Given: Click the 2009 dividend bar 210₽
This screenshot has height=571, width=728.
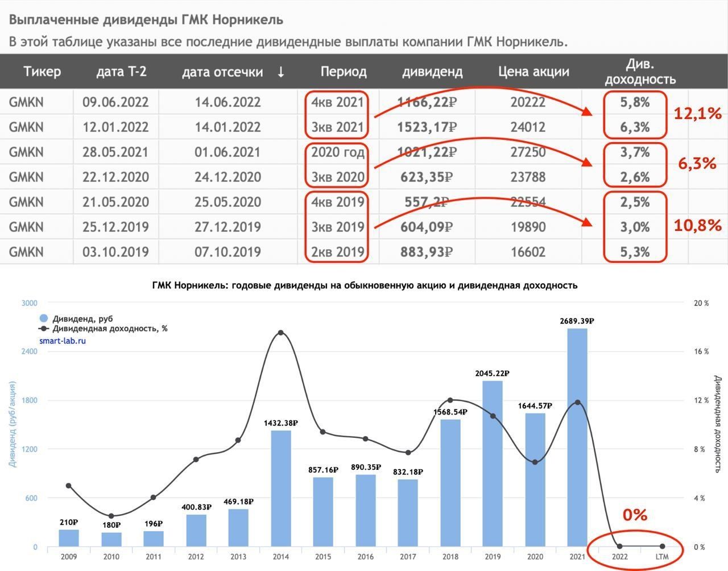Looking at the screenshot, I should coord(69,539).
